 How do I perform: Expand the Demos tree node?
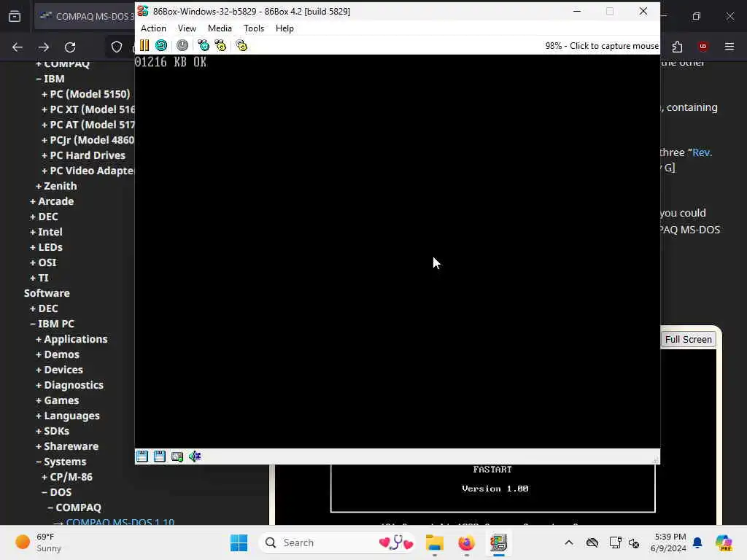(x=58, y=354)
